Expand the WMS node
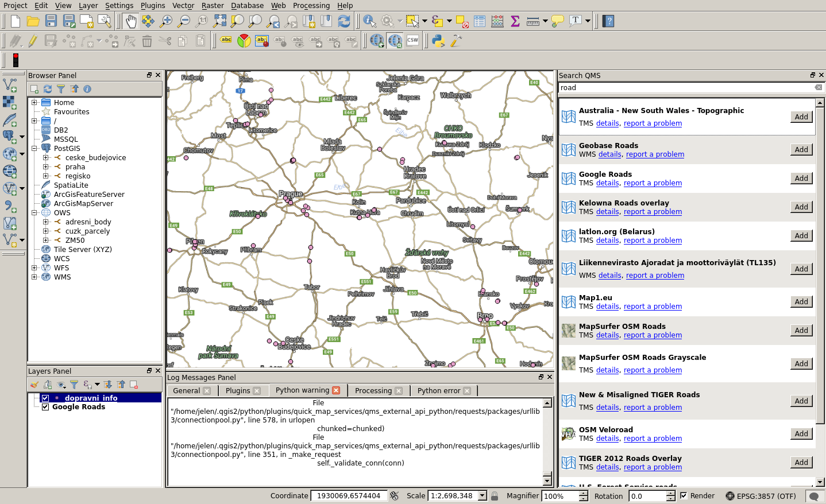826x504 pixels. 34,277
